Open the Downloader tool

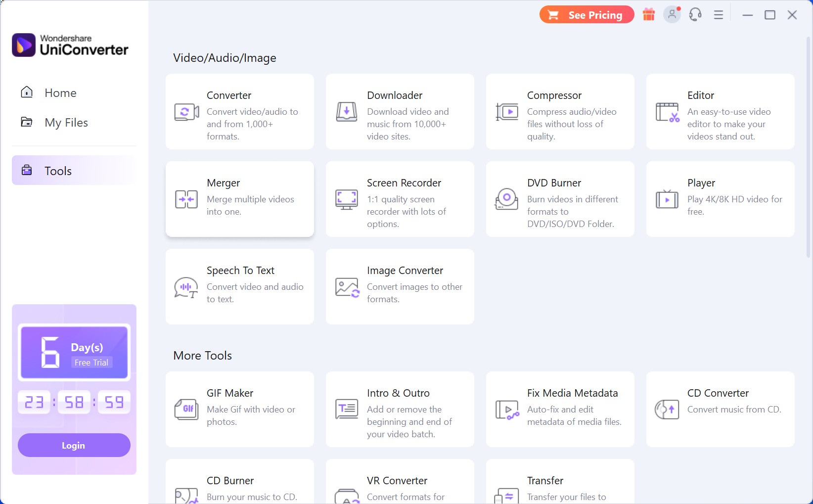point(400,111)
